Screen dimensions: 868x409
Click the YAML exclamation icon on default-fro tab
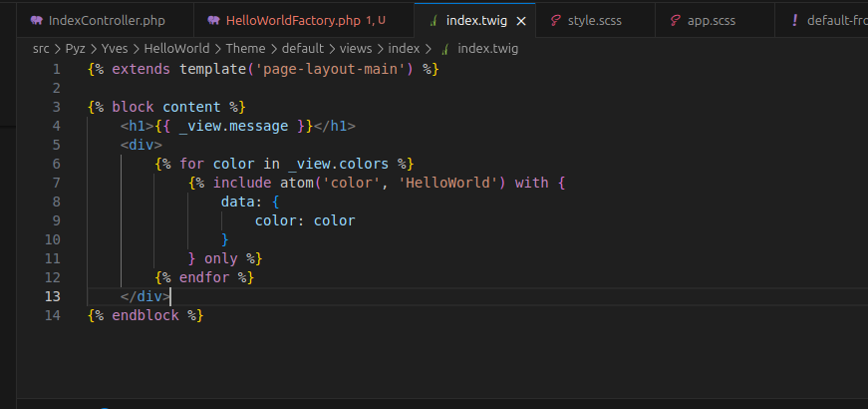click(795, 21)
